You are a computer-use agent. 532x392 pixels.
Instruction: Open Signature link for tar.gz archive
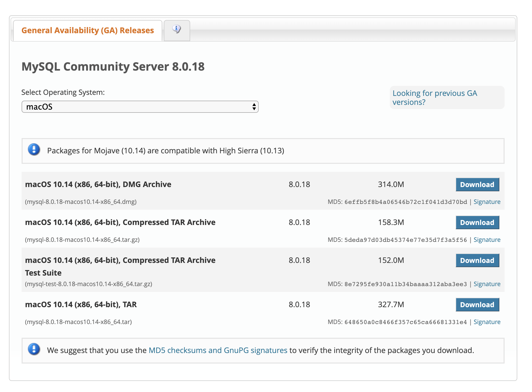(x=487, y=240)
